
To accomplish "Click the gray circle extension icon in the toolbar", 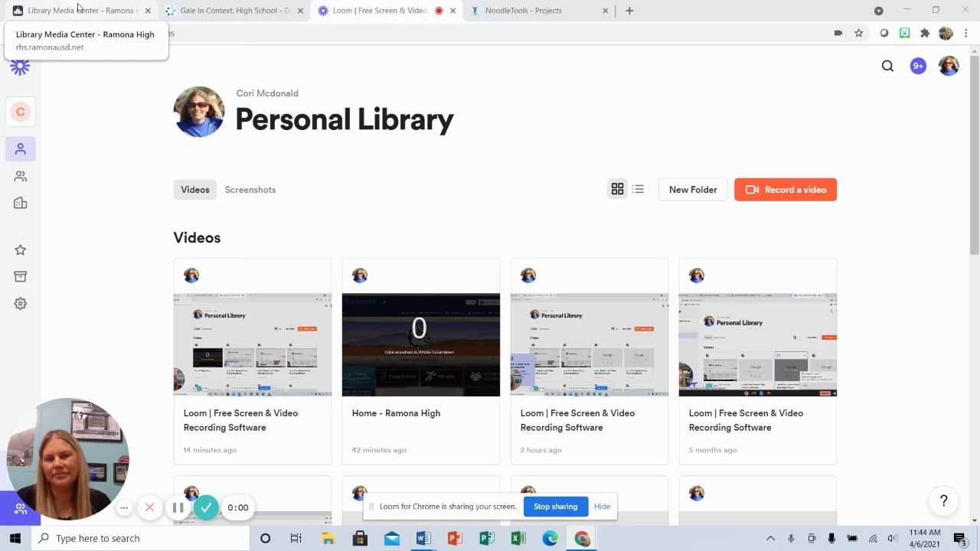I will pyautogui.click(x=884, y=33).
